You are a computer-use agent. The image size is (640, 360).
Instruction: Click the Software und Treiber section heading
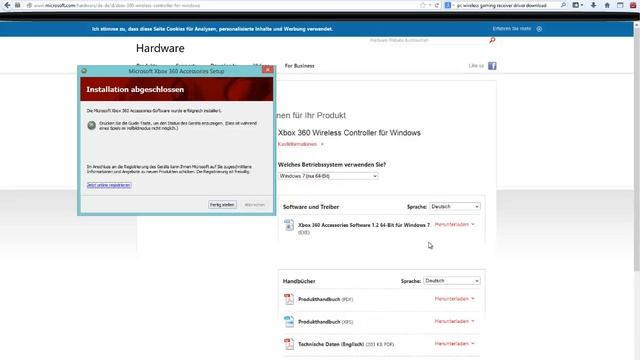tap(311, 207)
